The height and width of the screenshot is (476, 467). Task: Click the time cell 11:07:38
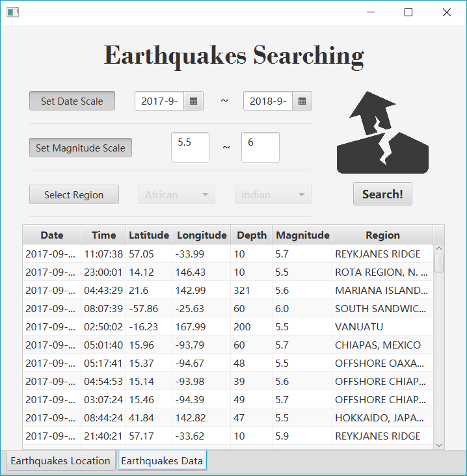pyautogui.click(x=103, y=254)
